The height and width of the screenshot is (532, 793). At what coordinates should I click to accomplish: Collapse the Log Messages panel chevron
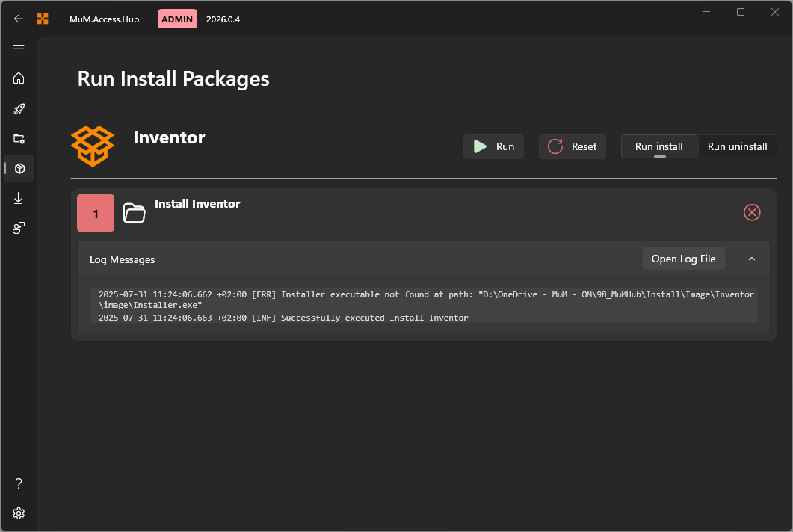click(x=752, y=259)
